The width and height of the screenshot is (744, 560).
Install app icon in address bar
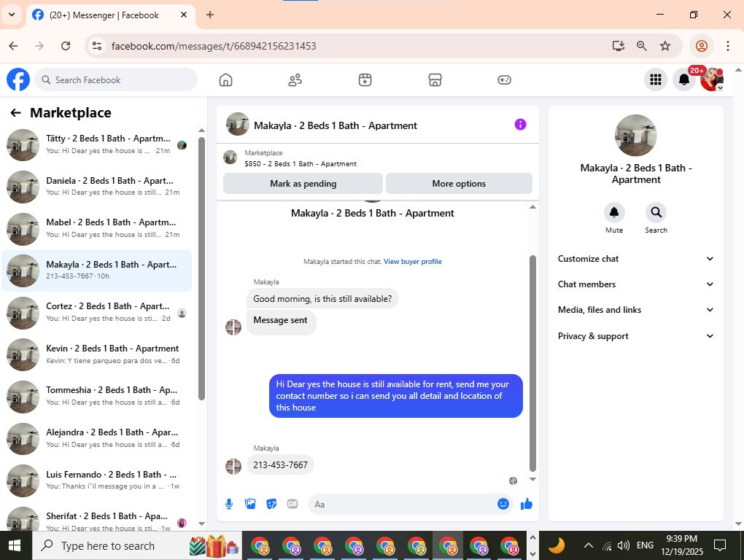point(618,46)
